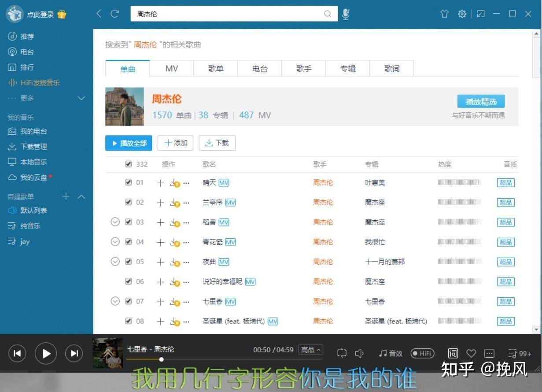Click the vertical scrollbar of results
The image size is (542, 392).
coord(537,57)
